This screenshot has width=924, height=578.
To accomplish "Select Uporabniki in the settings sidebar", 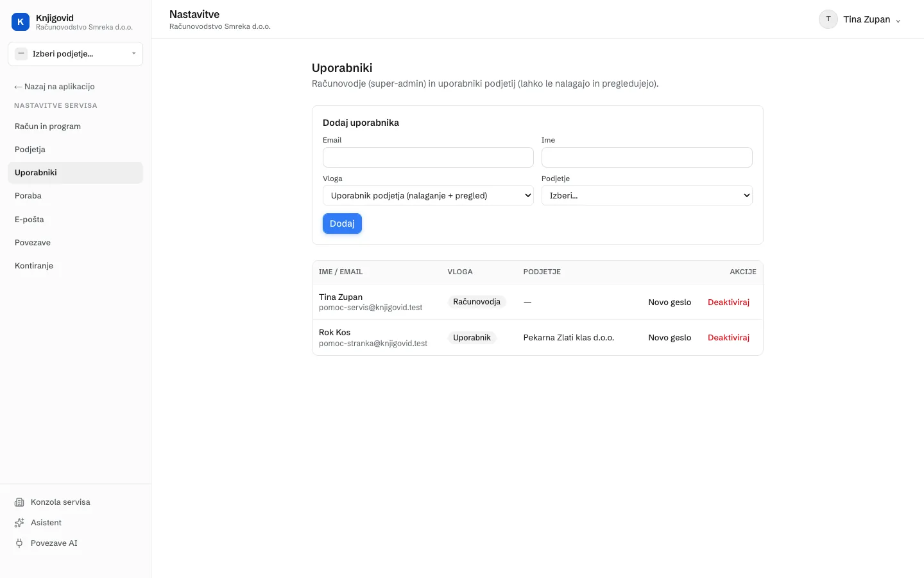I will (75, 173).
